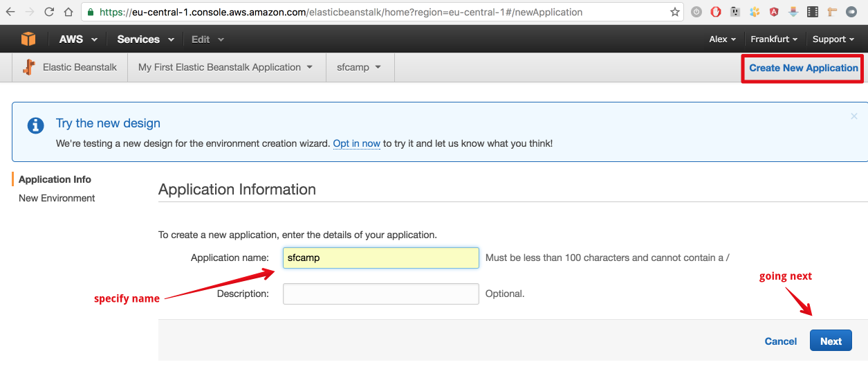Image resolution: width=868 pixels, height=387 pixels.
Task: Click the blue Next button
Action: [831, 341]
